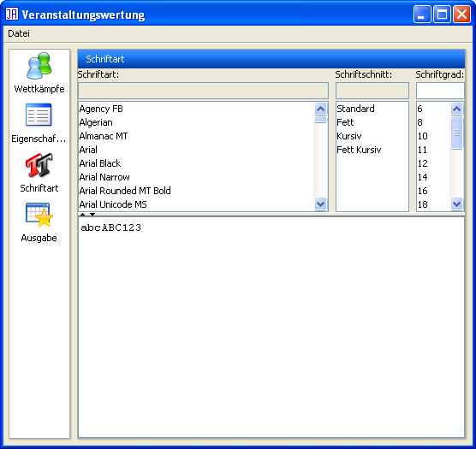476x449 pixels.
Task: Click the Schriftart text field
Action: [203, 91]
